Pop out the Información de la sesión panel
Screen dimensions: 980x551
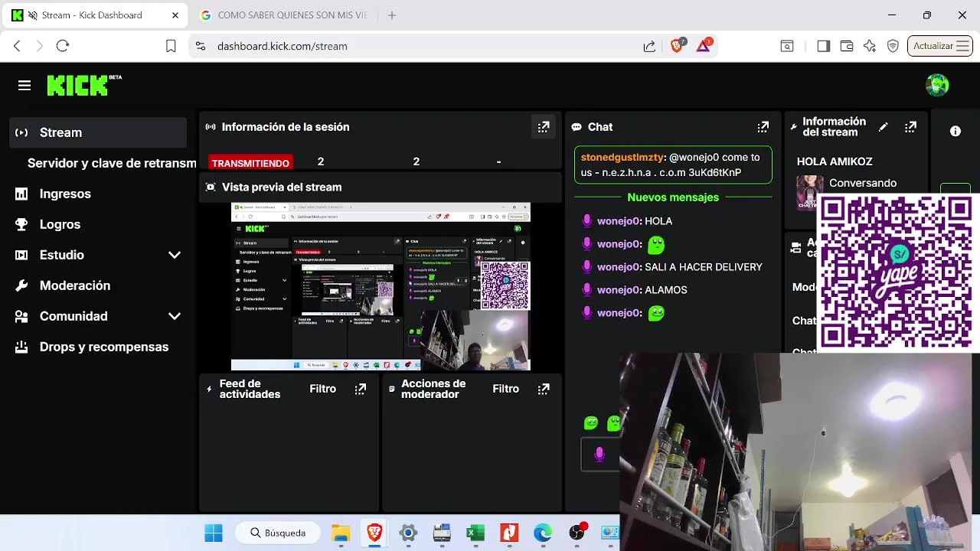click(x=544, y=127)
